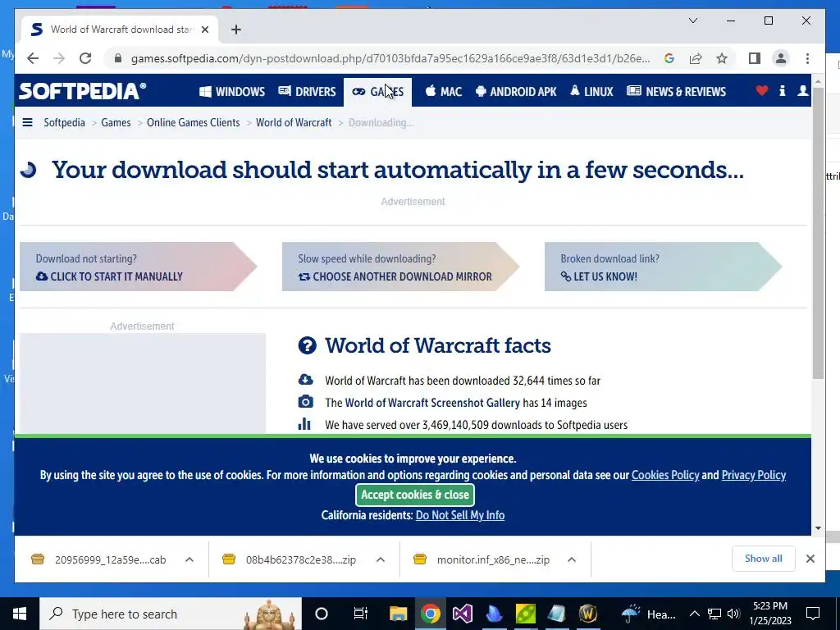Go to Softpedia breadcrumb link
The image size is (840, 630).
(64, 123)
